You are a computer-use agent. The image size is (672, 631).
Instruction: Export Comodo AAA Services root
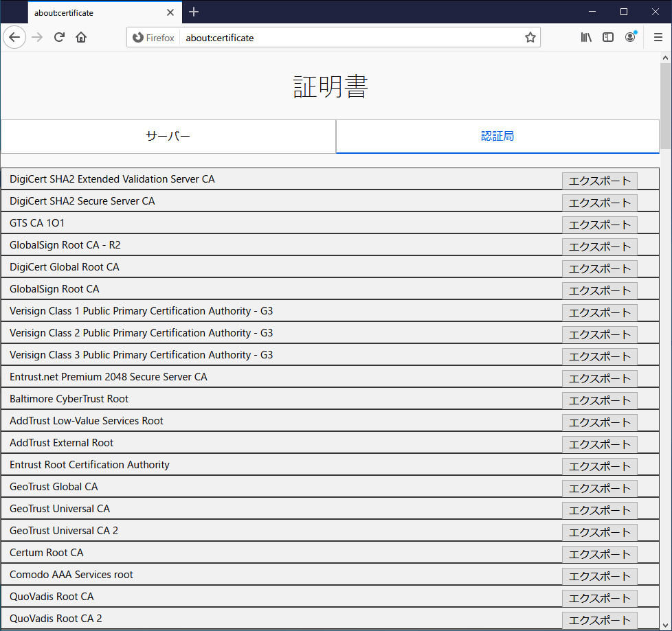600,577
